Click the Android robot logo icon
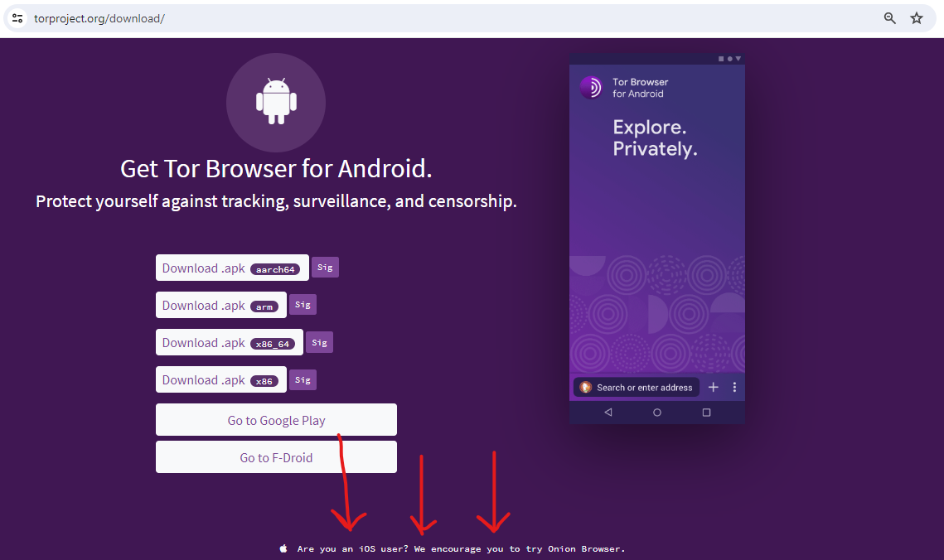944x560 pixels. click(276, 101)
